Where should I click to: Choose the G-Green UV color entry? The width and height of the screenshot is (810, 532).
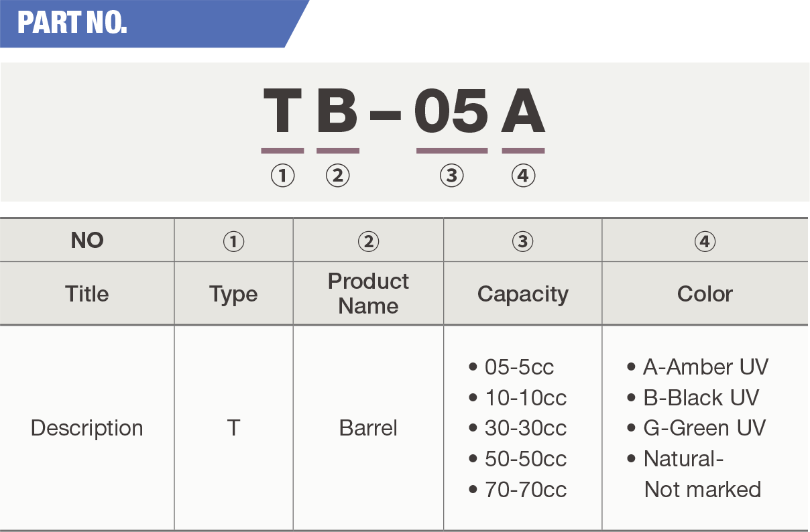703,428
